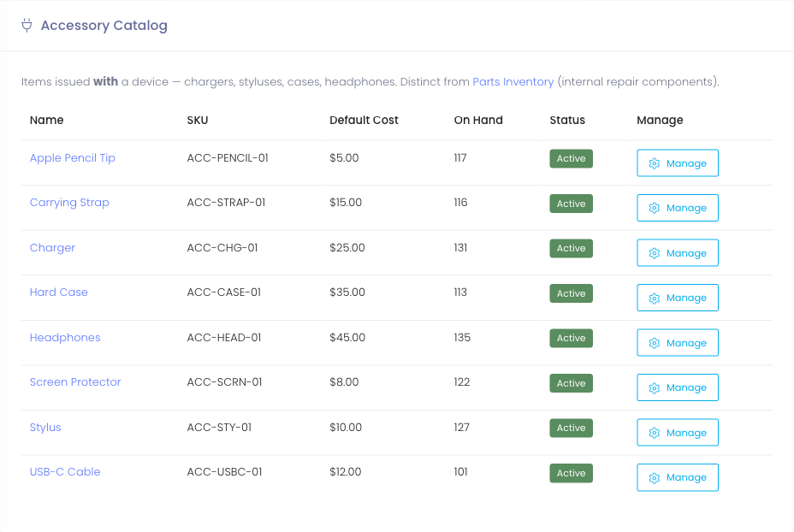Image resolution: width=794 pixels, height=532 pixels.
Task: Click gear icon in Hard Case row
Action: click(655, 299)
